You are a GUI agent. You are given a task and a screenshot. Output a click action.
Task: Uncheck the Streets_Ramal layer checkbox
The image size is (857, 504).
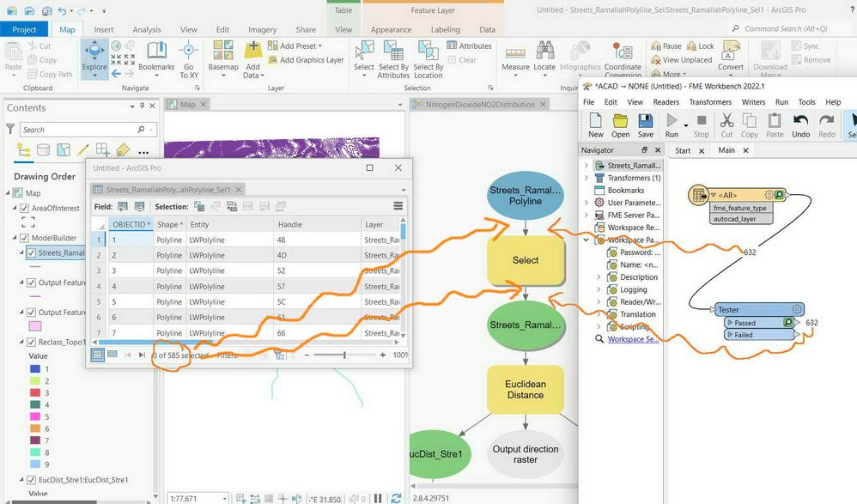click(31, 252)
